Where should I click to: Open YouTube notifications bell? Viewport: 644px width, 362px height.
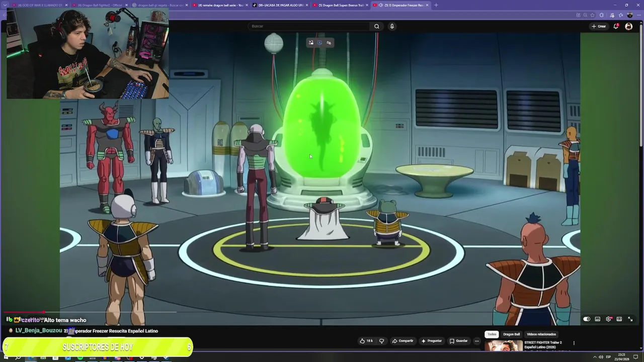(616, 26)
